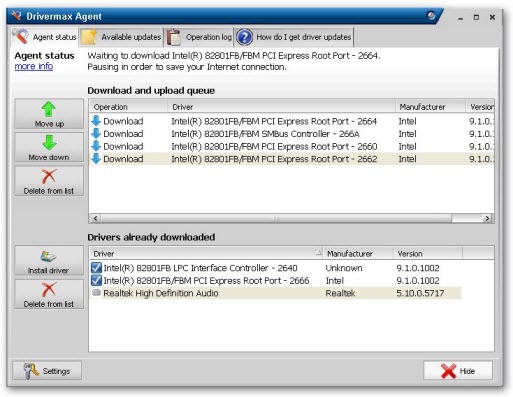Delete selected queue item from list
The image size is (513, 397).
click(49, 181)
